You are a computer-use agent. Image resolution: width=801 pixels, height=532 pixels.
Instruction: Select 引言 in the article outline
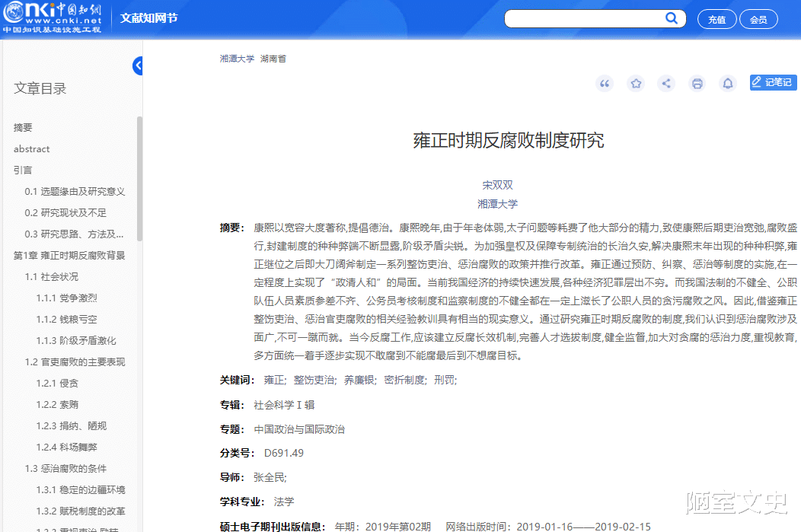23,170
